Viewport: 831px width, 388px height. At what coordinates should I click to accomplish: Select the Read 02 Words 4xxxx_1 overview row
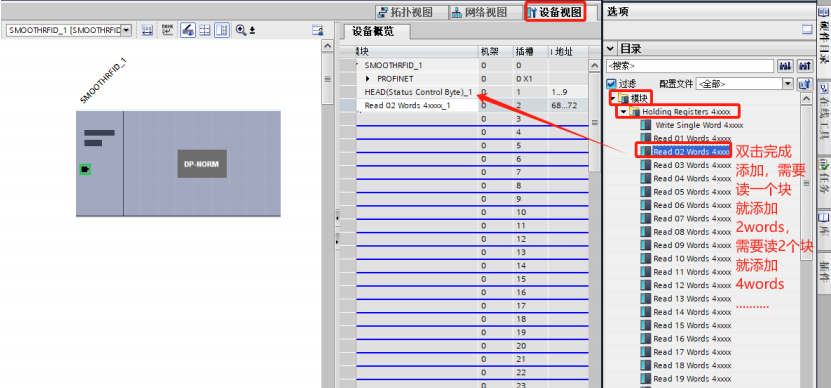point(407,105)
